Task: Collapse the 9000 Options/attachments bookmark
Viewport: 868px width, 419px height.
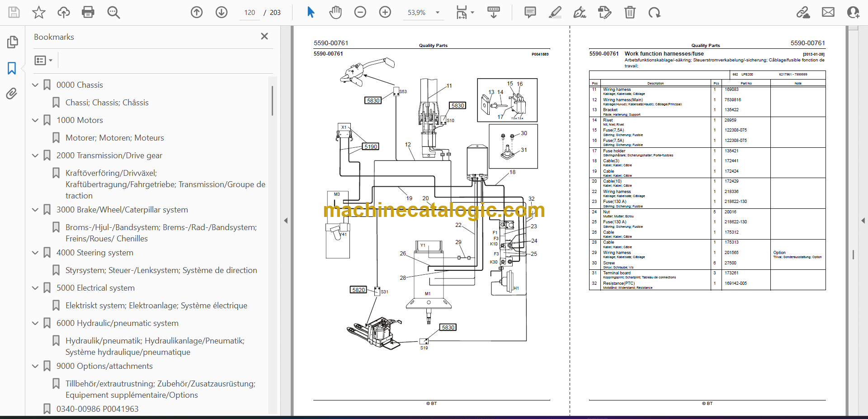Action: tap(35, 366)
